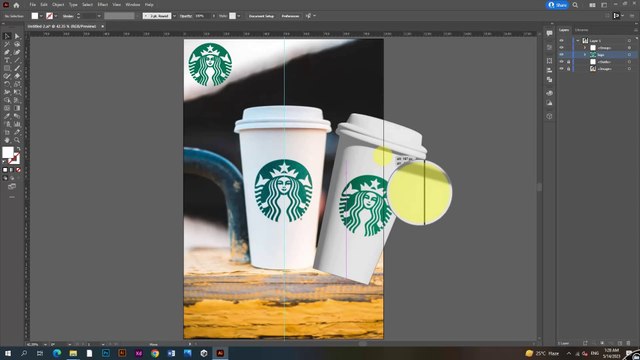
Task: Select the Type tool
Action: coord(7,60)
